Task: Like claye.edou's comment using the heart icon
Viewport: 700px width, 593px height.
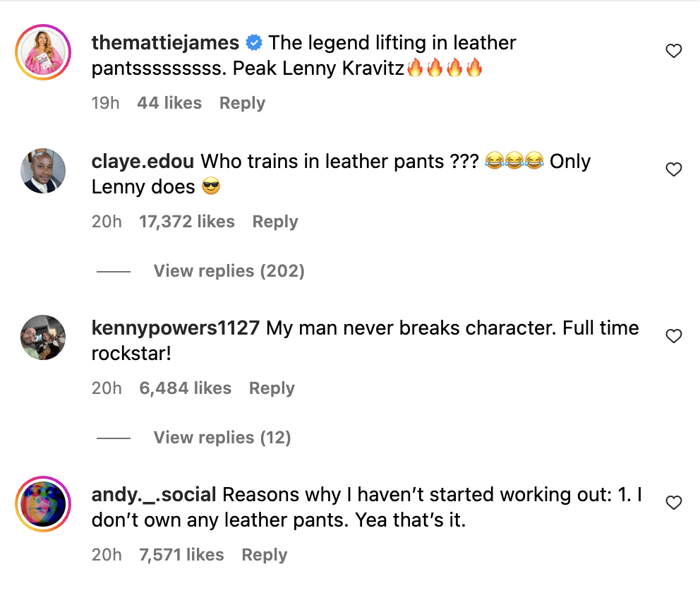Action: pos(673,169)
